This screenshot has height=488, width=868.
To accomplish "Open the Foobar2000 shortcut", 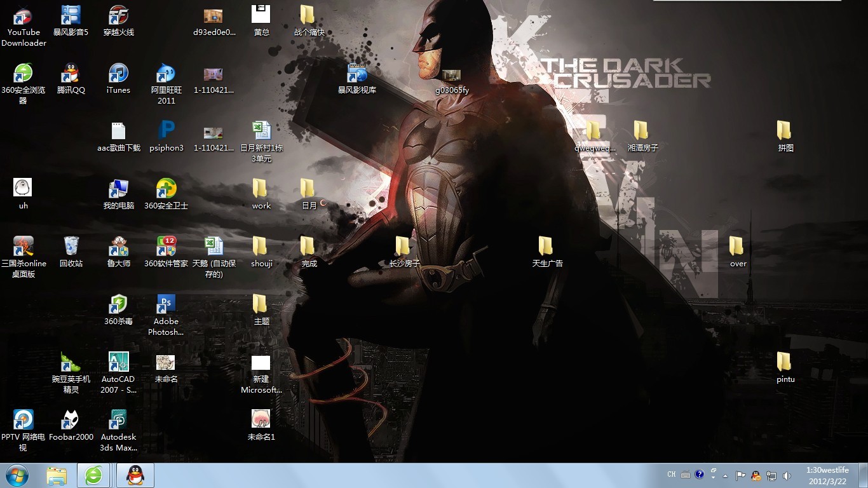I will click(71, 426).
